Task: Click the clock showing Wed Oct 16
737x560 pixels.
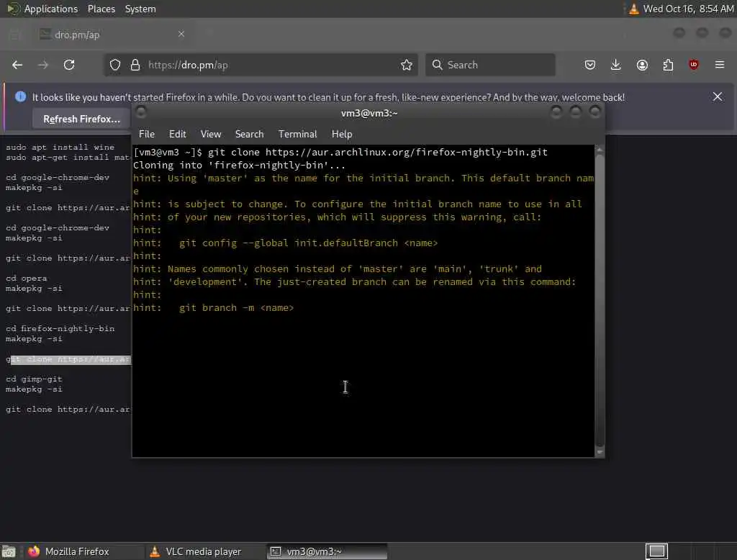Action: (688, 9)
